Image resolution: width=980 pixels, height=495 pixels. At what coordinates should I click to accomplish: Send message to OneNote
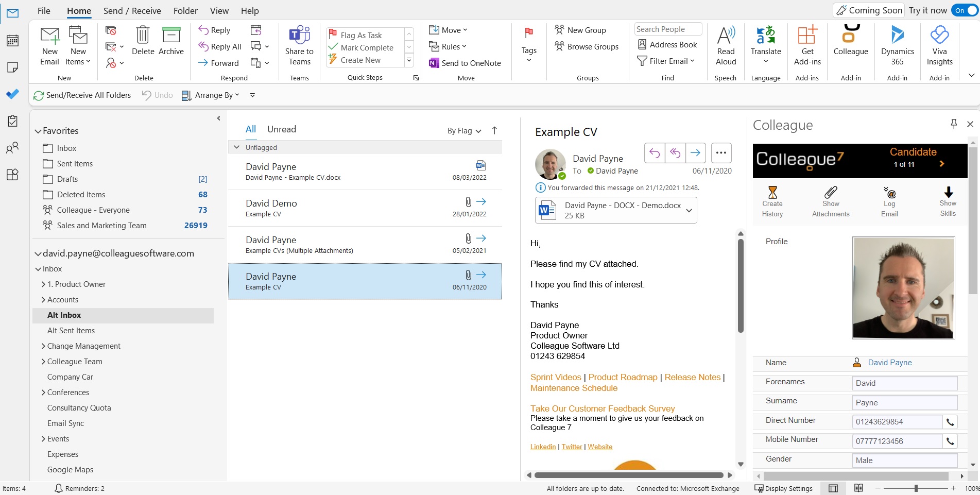[465, 63]
